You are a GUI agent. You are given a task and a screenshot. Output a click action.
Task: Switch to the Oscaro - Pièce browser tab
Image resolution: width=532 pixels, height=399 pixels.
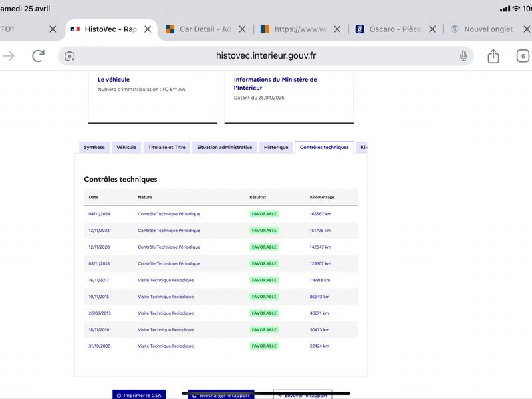point(394,29)
